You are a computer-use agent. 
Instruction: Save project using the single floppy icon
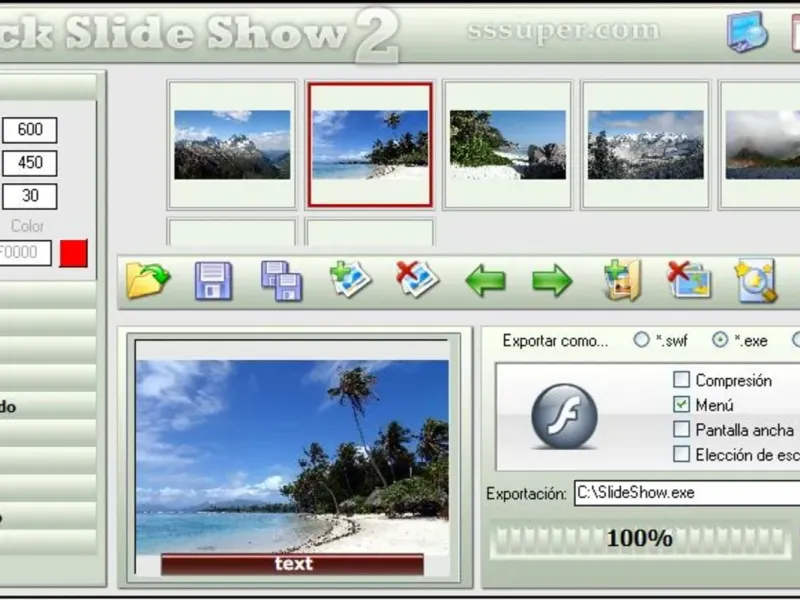[213, 281]
